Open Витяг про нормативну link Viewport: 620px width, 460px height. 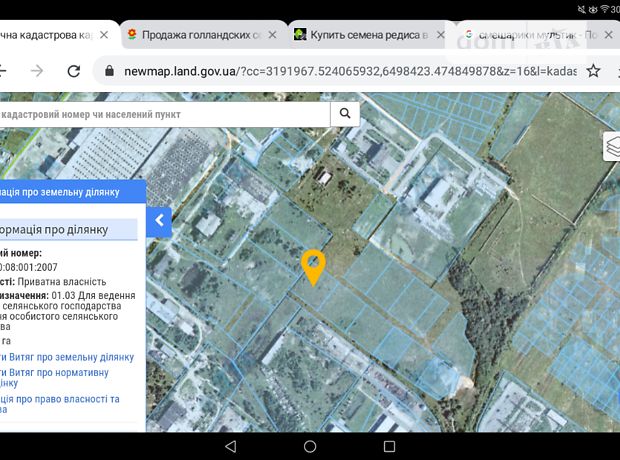(54, 377)
